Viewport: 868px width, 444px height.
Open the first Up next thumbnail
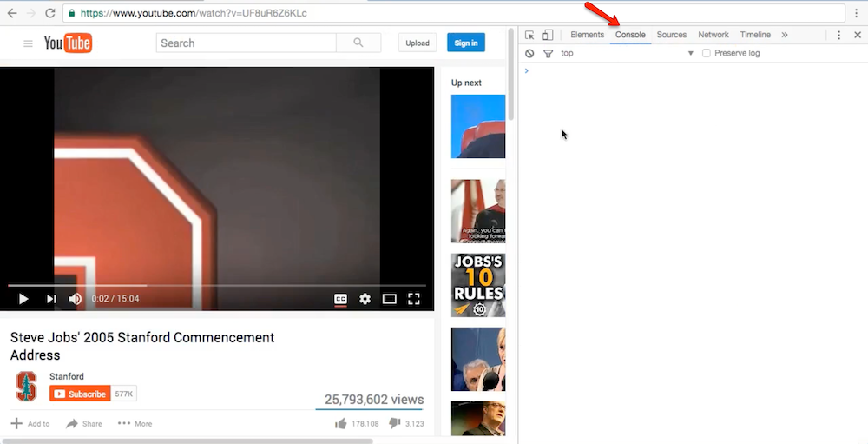coord(478,126)
